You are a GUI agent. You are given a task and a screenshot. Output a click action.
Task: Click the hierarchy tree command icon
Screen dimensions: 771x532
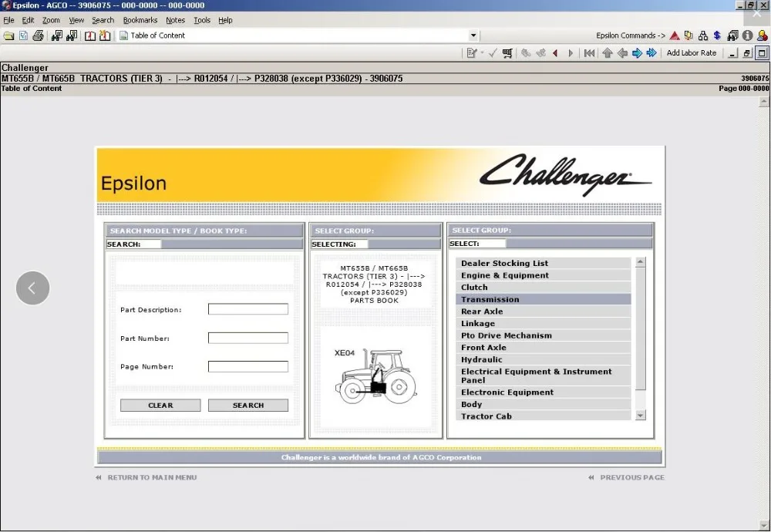[703, 35]
